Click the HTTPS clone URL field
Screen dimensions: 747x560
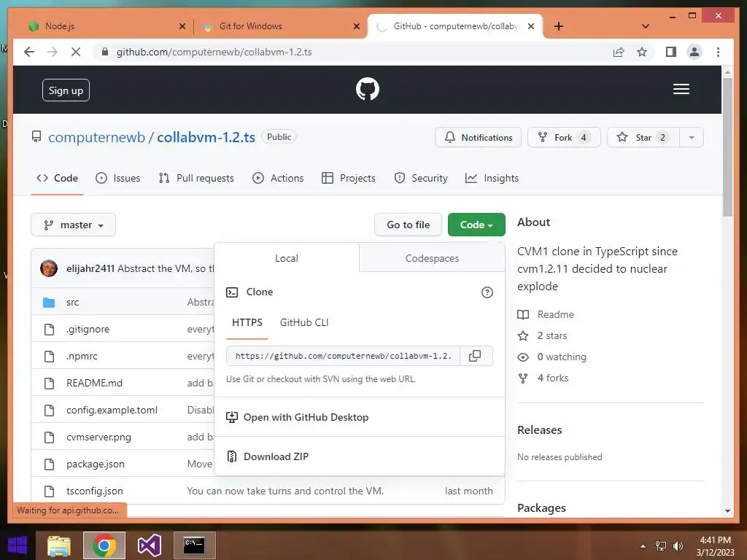(x=344, y=356)
